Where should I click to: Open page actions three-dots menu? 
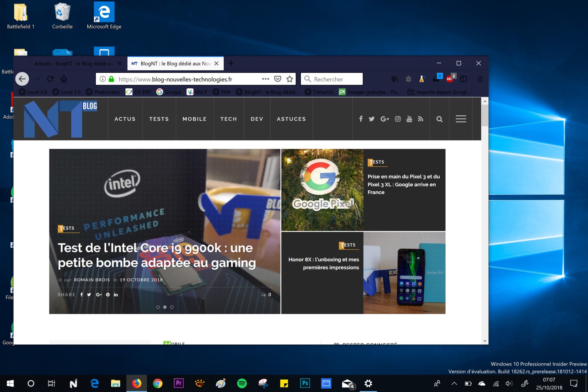click(x=266, y=79)
